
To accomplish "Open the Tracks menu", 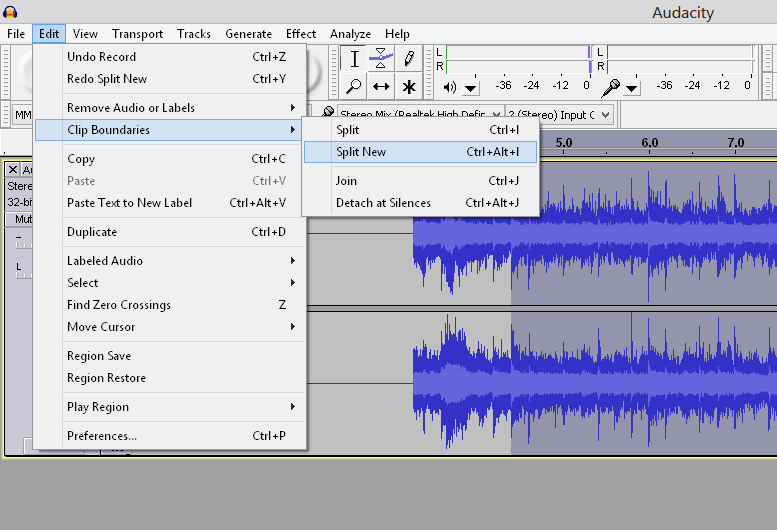I will point(194,34).
